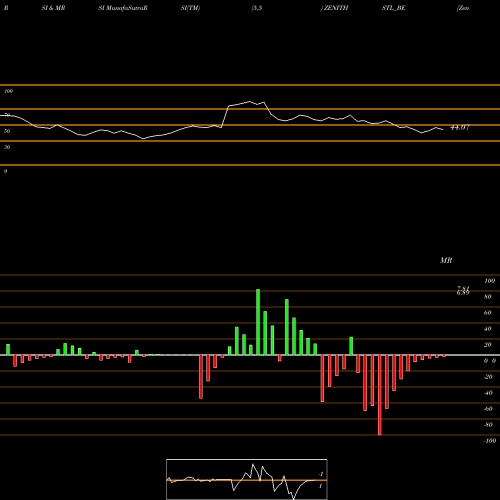Click the STL_BE header text
This screenshot has width=500, height=500.
394,8
